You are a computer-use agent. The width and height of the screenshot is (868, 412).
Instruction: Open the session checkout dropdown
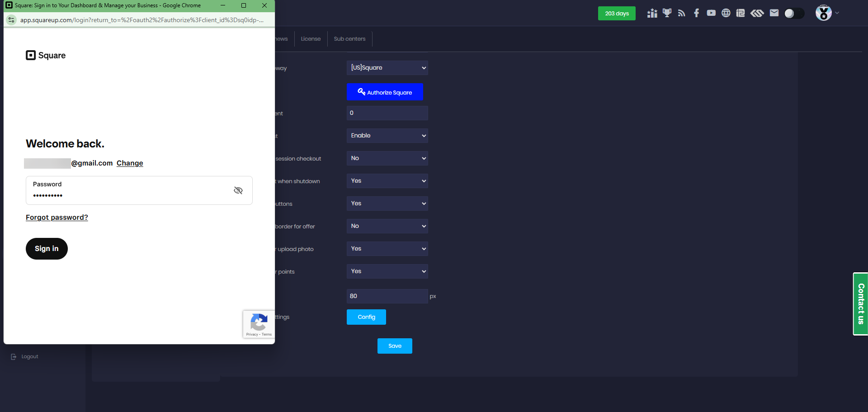tap(387, 158)
